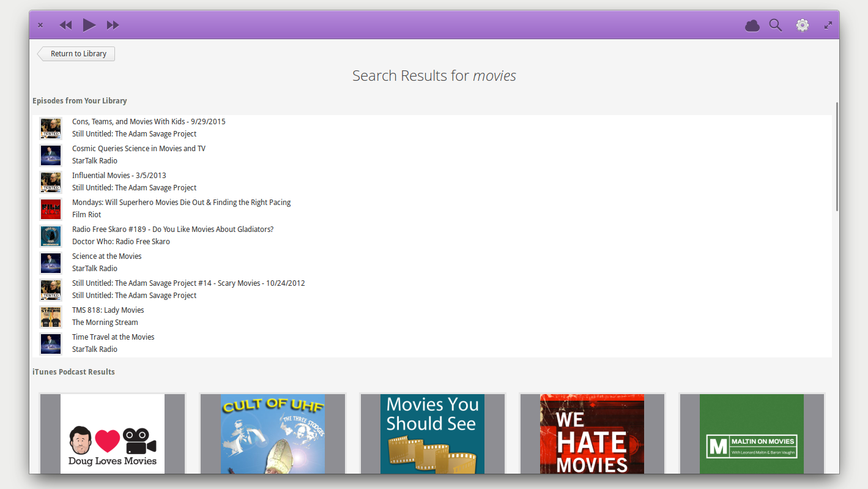Toggle fullscreen mode with the expand icon
The width and height of the screenshot is (868, 489).
click(x=828, y=25)
